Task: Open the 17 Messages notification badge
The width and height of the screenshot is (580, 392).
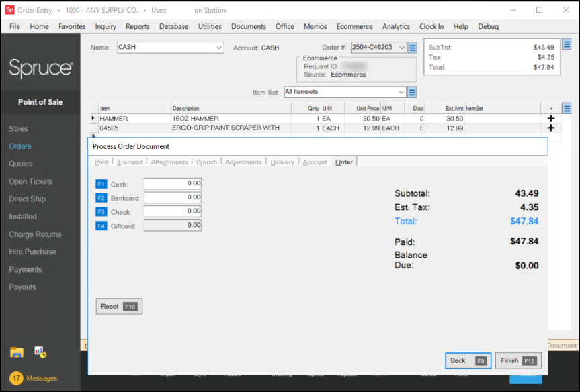Action: 17,378
